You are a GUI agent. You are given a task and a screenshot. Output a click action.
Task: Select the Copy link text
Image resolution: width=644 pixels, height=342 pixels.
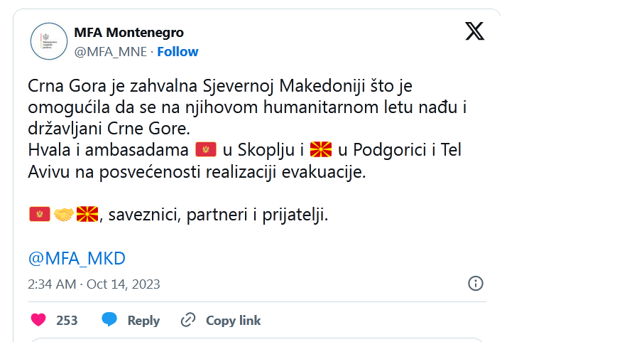click(x=233, y=321)
